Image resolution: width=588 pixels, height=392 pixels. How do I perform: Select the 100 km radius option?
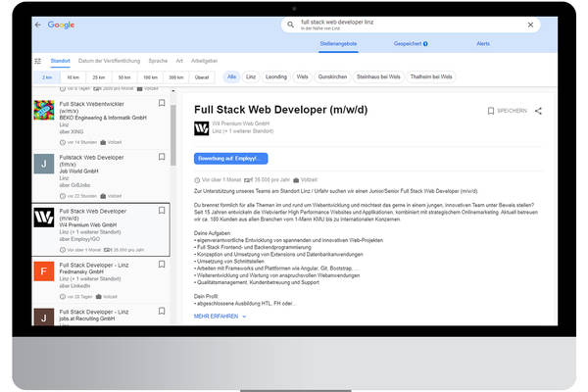(149, 76)
